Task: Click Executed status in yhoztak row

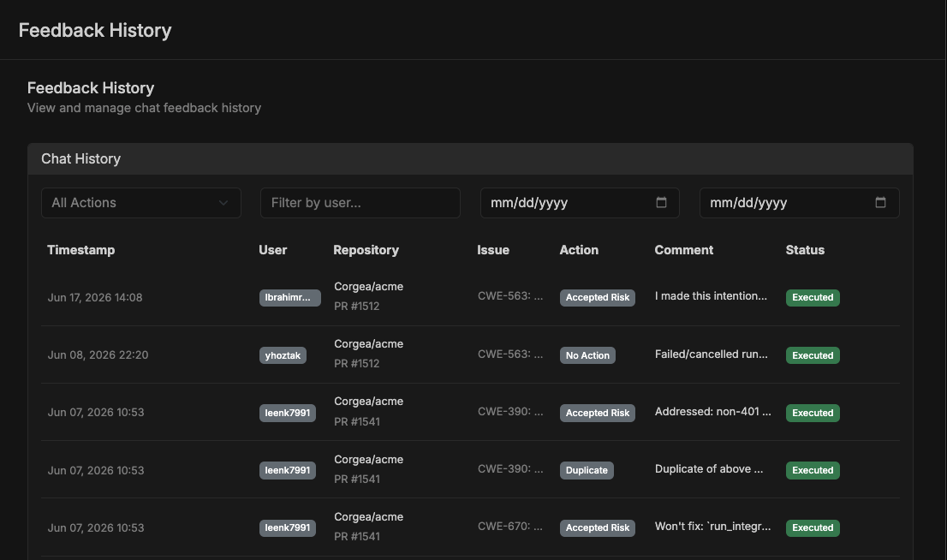Action: 813,355
